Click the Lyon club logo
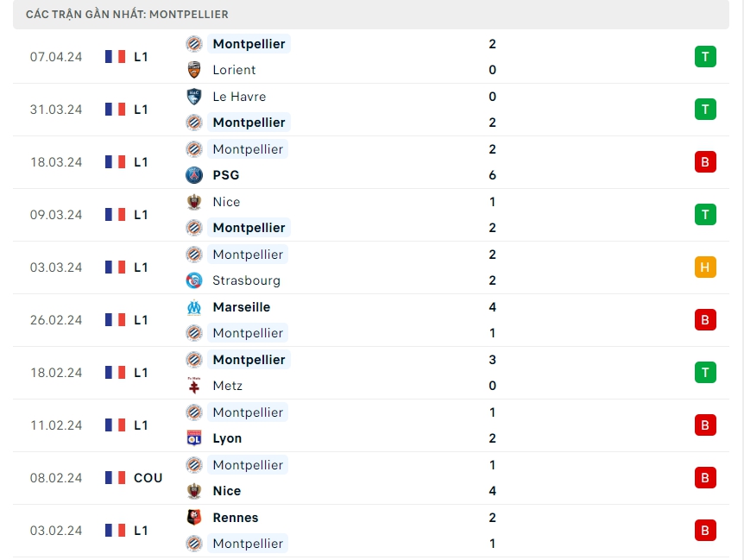Viewport: 744px width, 560px height. pyautogui.click(x=194, y=438)
